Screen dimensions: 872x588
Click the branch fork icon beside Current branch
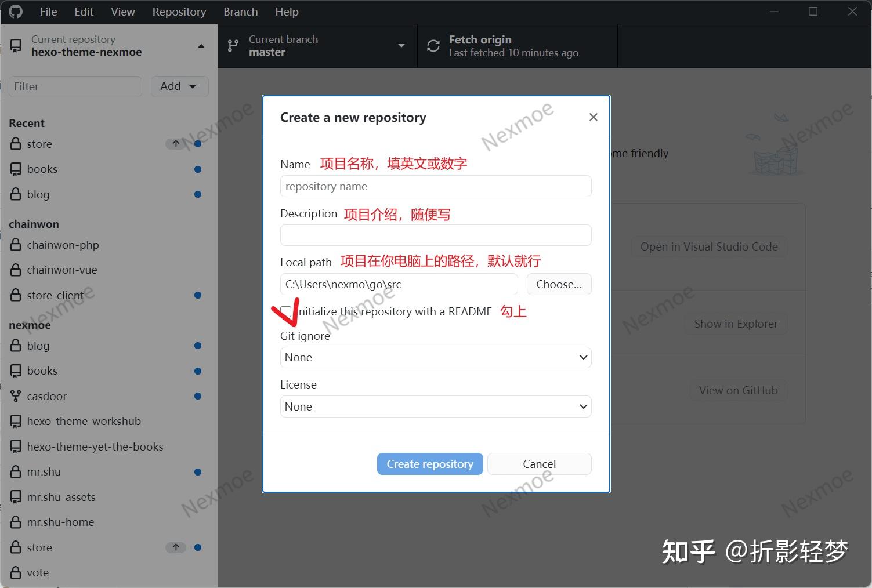pyautogui.click(x=233, y=45)
